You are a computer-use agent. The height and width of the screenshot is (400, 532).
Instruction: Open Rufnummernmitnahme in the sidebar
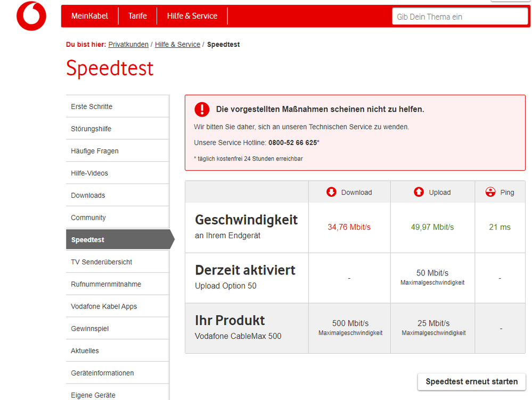point(117,284)
